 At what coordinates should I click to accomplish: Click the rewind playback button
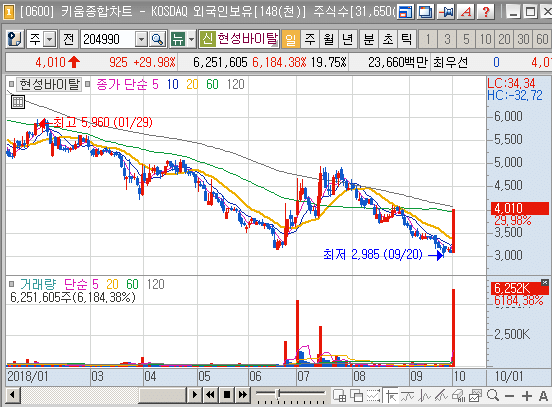tap(211, 395)
